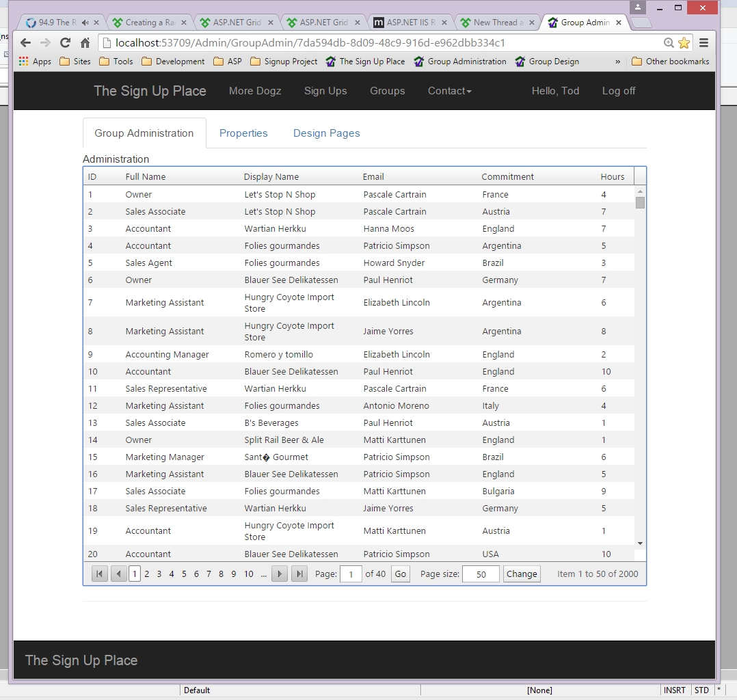Screen dimensions: 737x700
Task: Switch to the ASP.NET IIS browser tab
Action: (411, 23)
